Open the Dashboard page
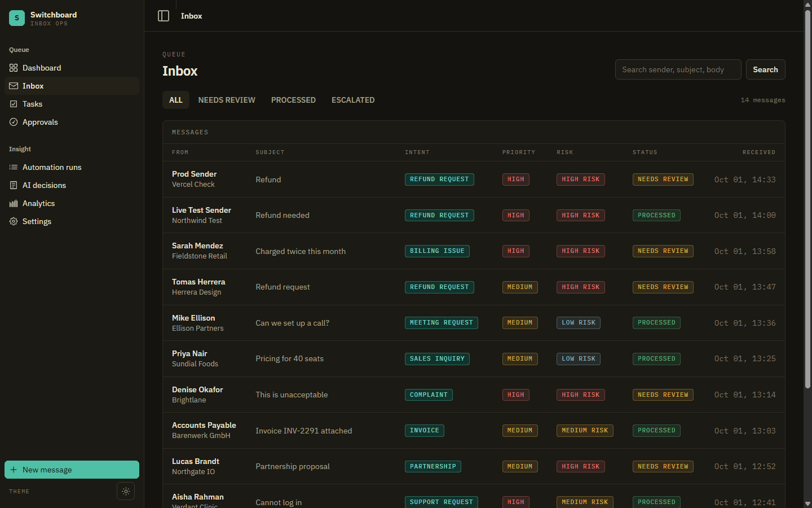This screenshot has width=812, height=508. tap(72, 68)
